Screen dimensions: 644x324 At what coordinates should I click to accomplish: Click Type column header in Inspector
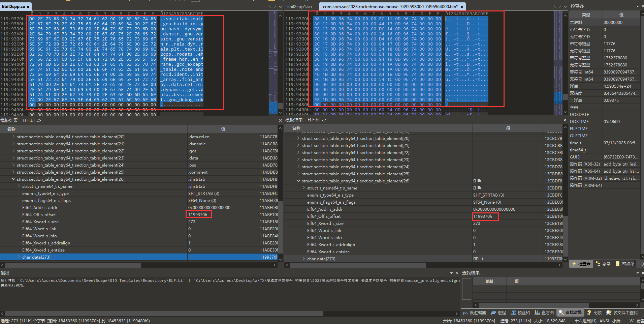coord(586,15)
